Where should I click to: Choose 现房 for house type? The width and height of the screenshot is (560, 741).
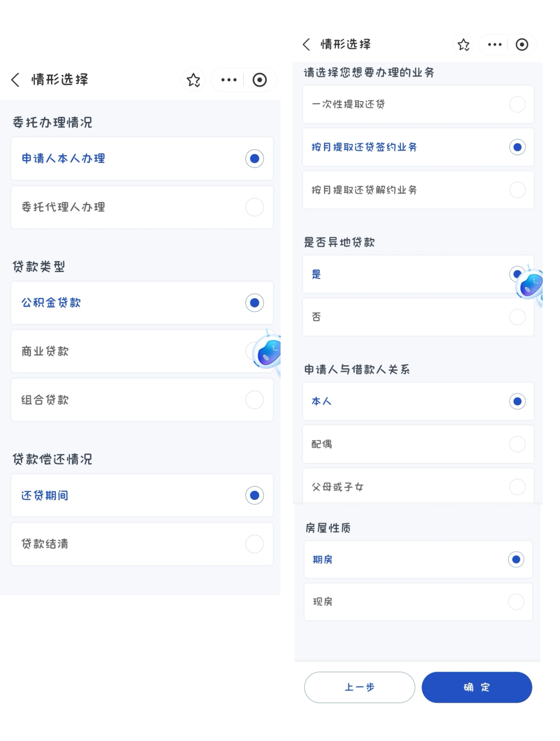coord(418,602)
